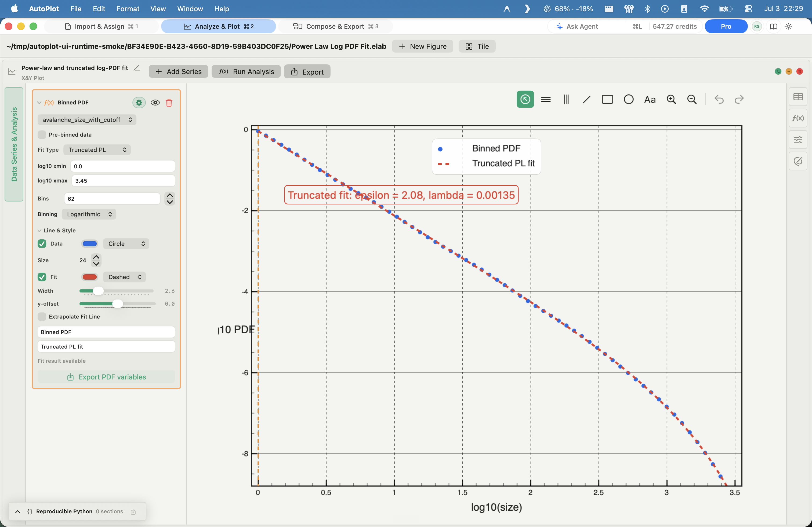Copy Reproducible Python export icon
The height and width of the screenshot is (527, 812).
click(x=133, y=512)
